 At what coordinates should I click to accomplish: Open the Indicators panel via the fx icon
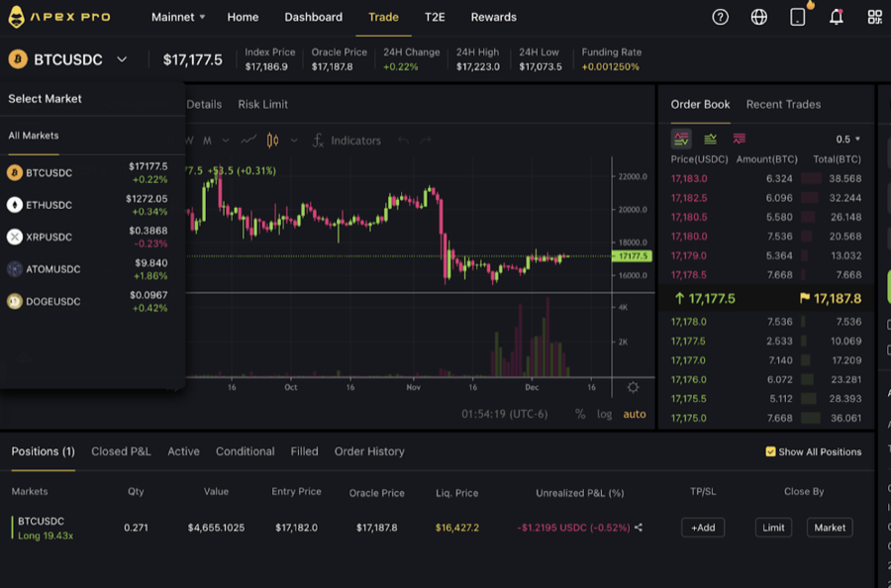[x=318, y=140]
